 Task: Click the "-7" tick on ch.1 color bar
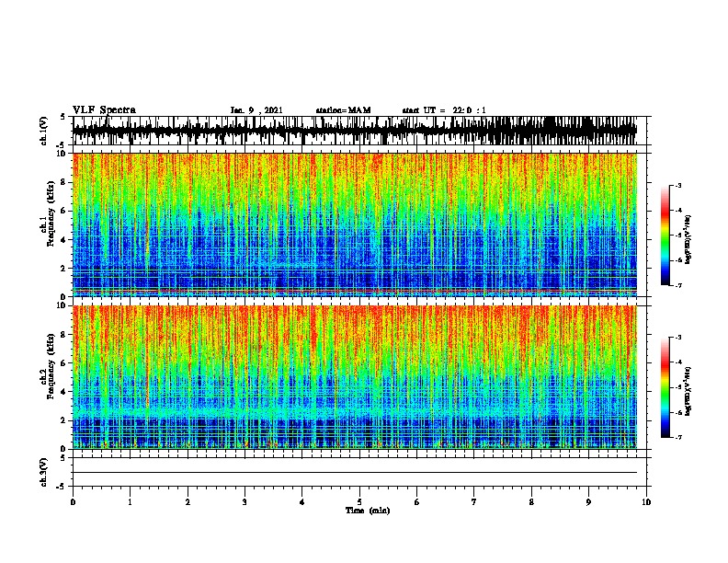pos(677,285)
